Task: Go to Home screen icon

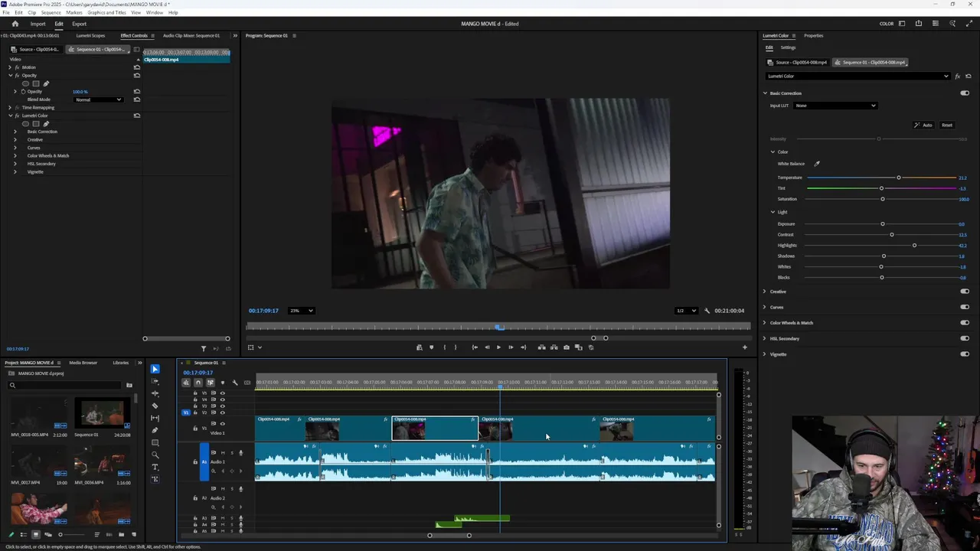Action: (15, 24)
